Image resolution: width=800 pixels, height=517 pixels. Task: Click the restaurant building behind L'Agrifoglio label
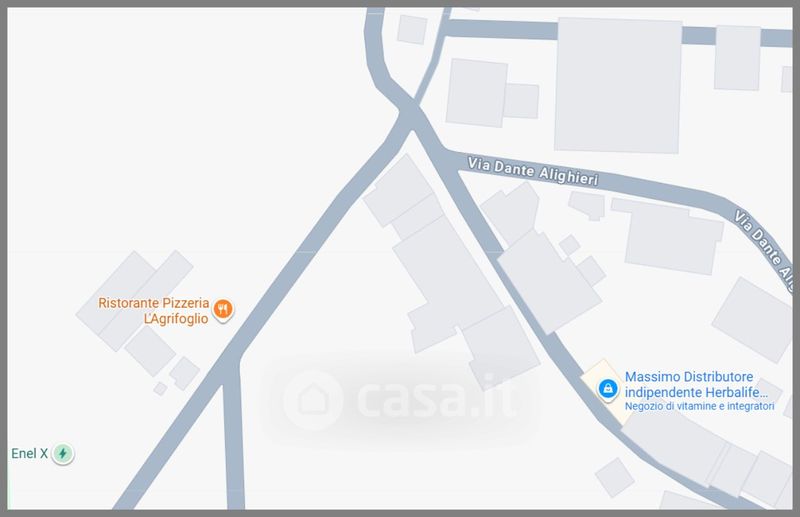(x=135, y=300)
